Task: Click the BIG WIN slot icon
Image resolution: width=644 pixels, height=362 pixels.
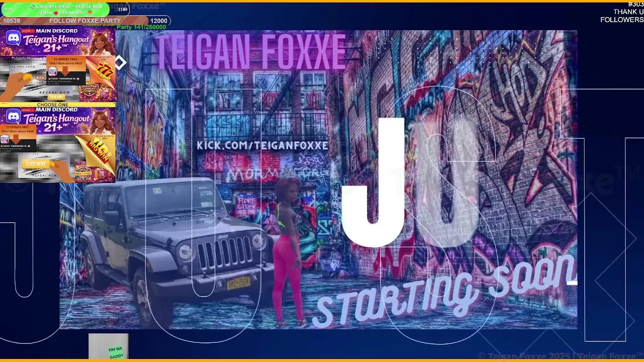Action: (x=100, y=150)
